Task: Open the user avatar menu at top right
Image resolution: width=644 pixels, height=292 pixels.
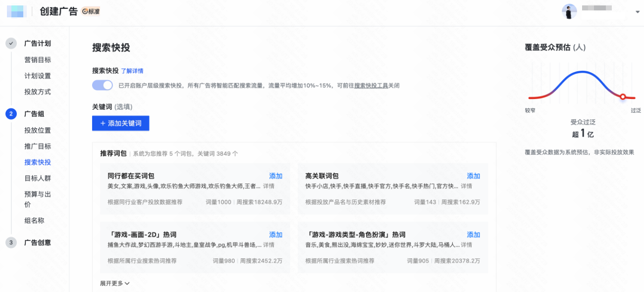Action: click(x=570, y=11)
